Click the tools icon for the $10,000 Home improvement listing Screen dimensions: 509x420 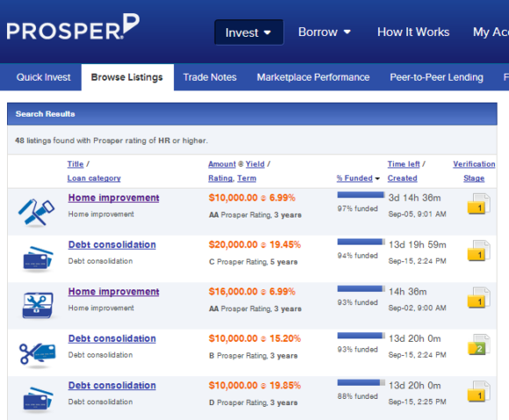point(36,212)
